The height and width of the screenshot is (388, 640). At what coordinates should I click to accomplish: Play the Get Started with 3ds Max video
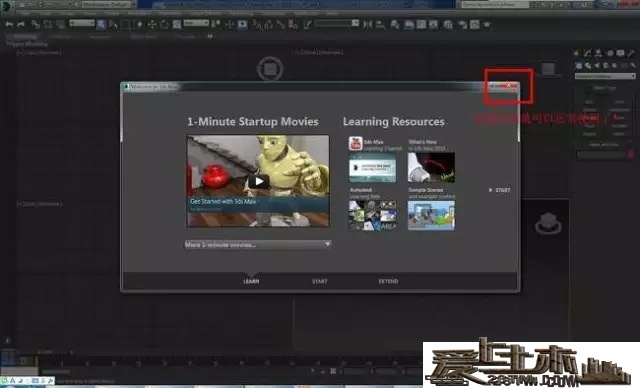[x=258, y=181]
